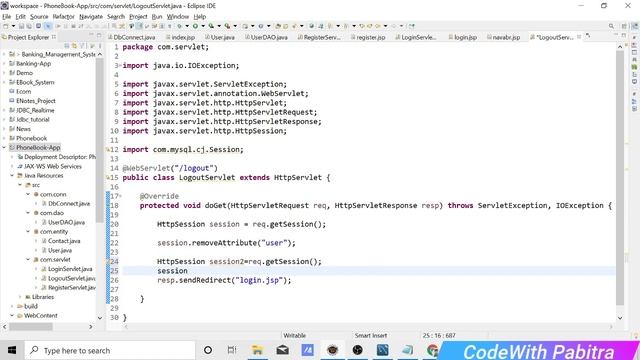
Task: Open the Window menu
Action: (x=178, y=17)
